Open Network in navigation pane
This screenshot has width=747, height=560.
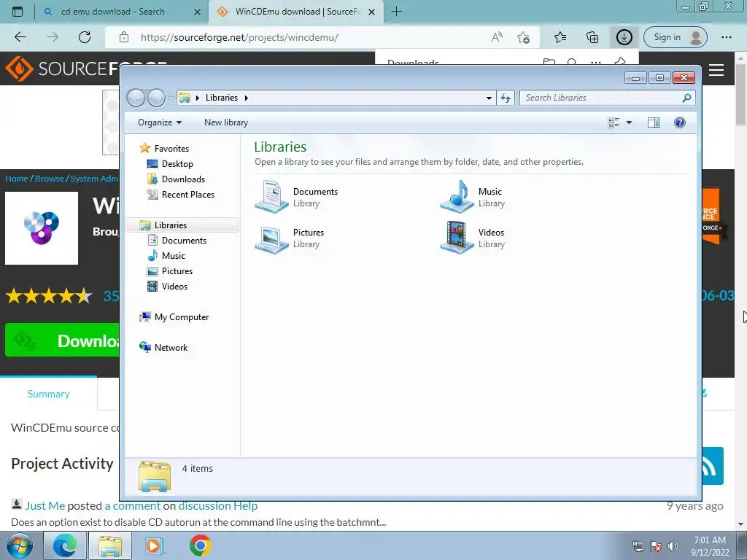pyautogui.click(x=171, y=348)
